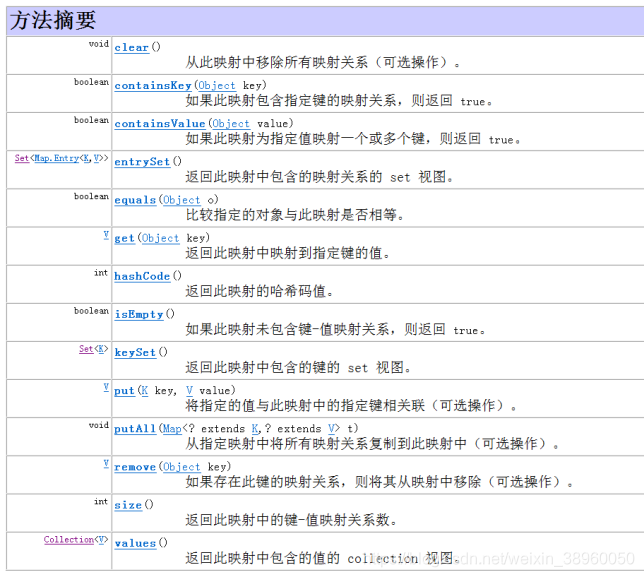Open the values method link
The image size is (644, 577).
click(x=135, y=543)
